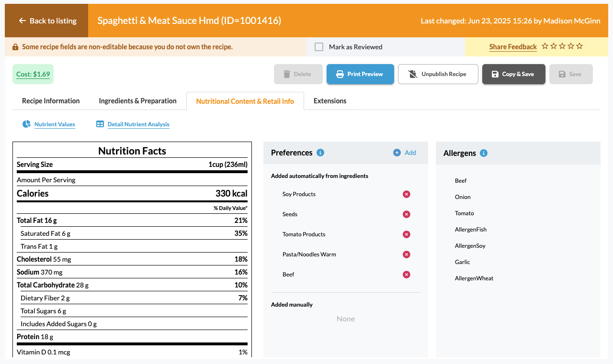This screenshot has width=613, height=364.
Task: Click the Cost $1.69 badge
Action: pos(33,74)
